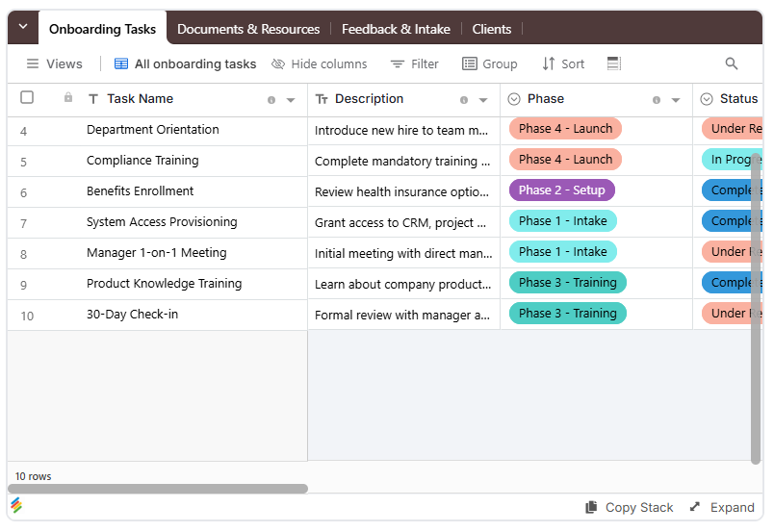774x532 pixels.
Task: Click the Group button
Action: coord(490,63)
